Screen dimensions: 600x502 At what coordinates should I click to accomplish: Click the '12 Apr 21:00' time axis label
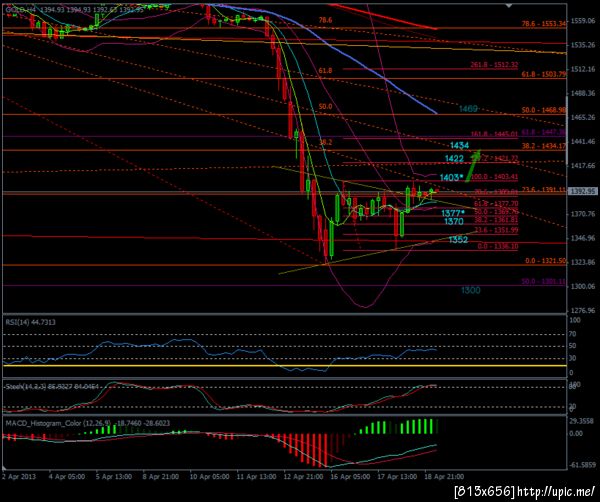304,476
